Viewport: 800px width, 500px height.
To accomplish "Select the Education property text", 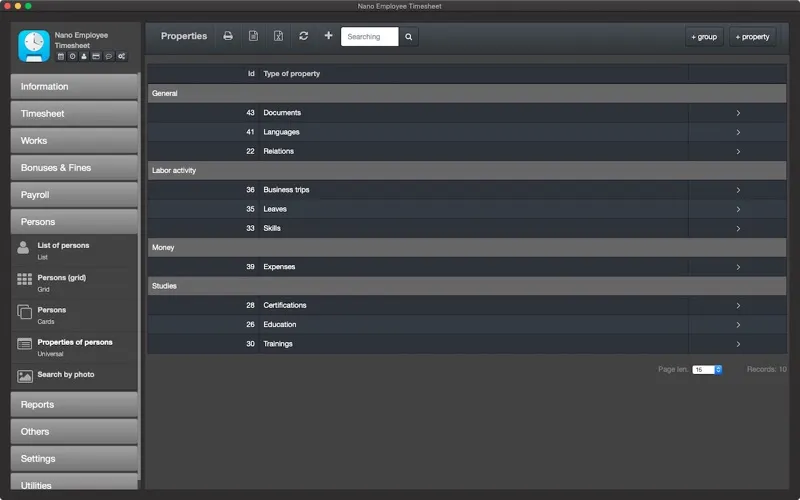I will pyautogui.click(x=280, y=324).
